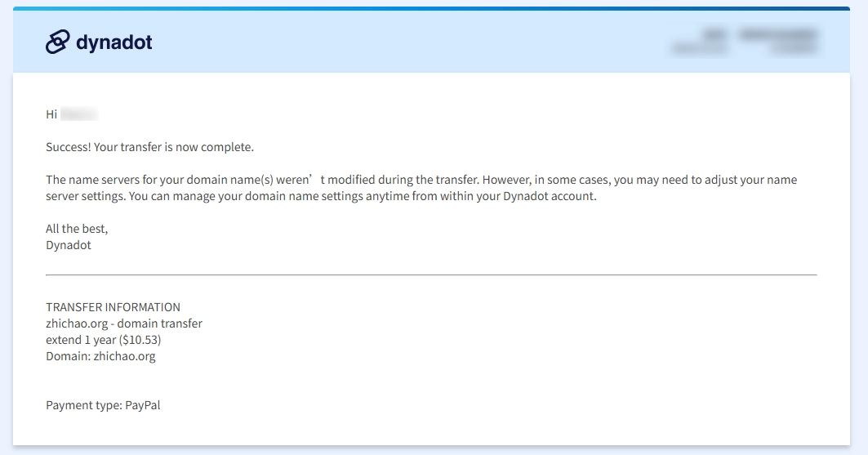The image size is (868, 455).
Task: Click the blurred account info in header
Action: (745, 42)
